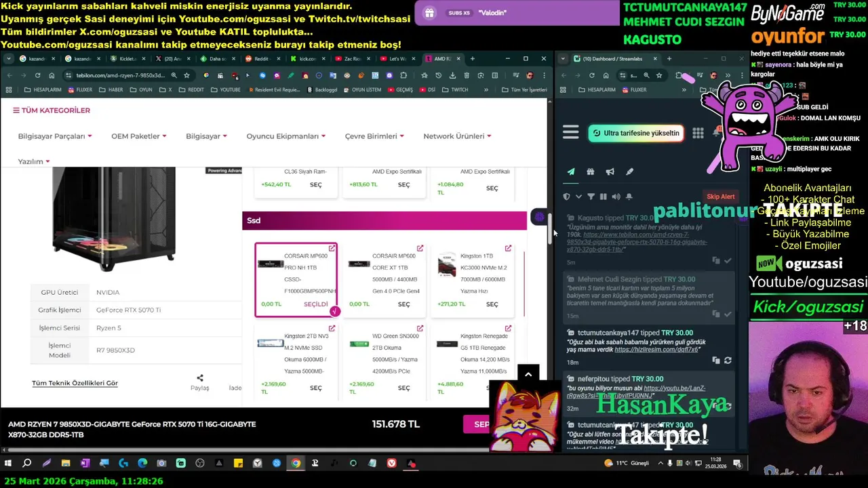Open CORSAIR MP600 CORE XT external link icon
The width and height of the screenshot is (868, 488).
[x=420, y=249]
